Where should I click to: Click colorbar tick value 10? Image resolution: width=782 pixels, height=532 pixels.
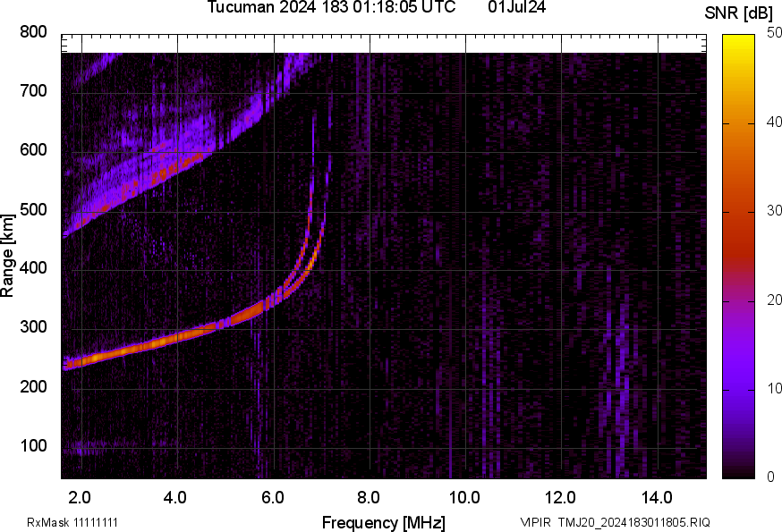click(774, 389)
